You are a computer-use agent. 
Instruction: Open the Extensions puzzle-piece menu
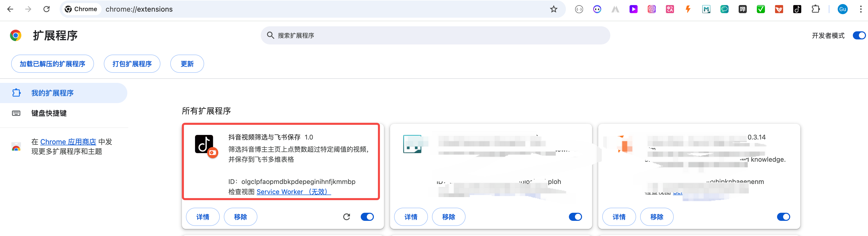click(x=816, y=9)
